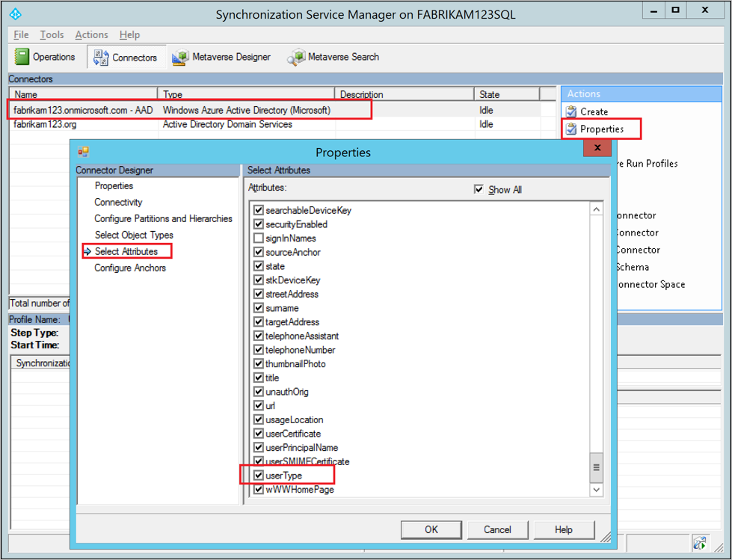The height and width of the screenshot is (560, 732).
Task: Click the attribute list scrollbar down arrow
Action: [x=596, y=490]
